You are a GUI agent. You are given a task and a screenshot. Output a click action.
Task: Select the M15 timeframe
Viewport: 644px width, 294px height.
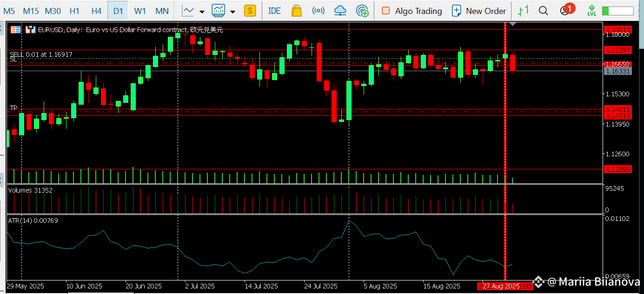[x=31, y=11]
